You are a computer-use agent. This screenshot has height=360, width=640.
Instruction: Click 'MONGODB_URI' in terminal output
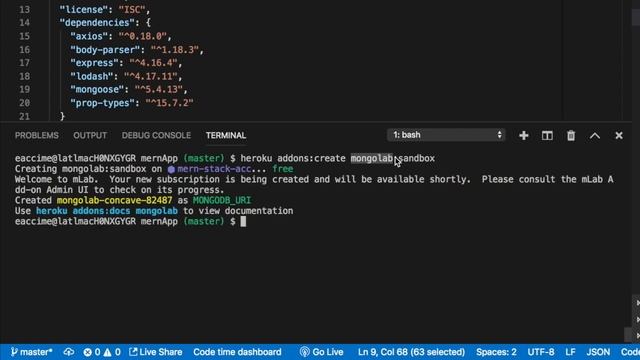222,200
